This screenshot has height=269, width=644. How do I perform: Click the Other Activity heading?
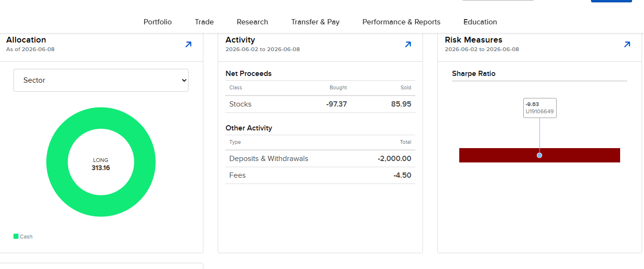(249, 128)
